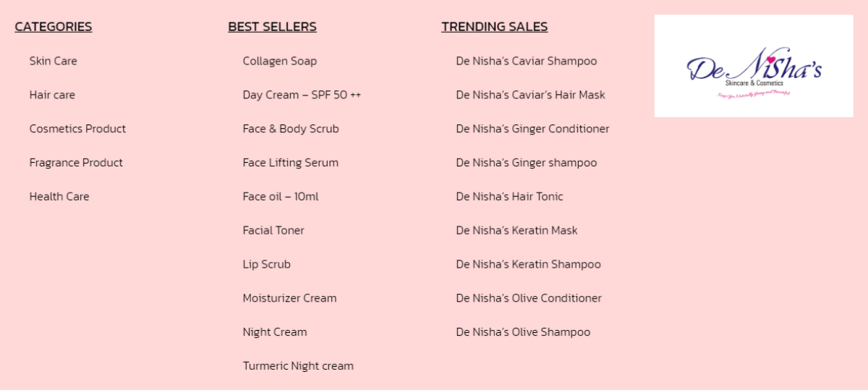Open Collagen Soap product link
The height and width of the screenshot is (390, 868).
click(279, 61)
